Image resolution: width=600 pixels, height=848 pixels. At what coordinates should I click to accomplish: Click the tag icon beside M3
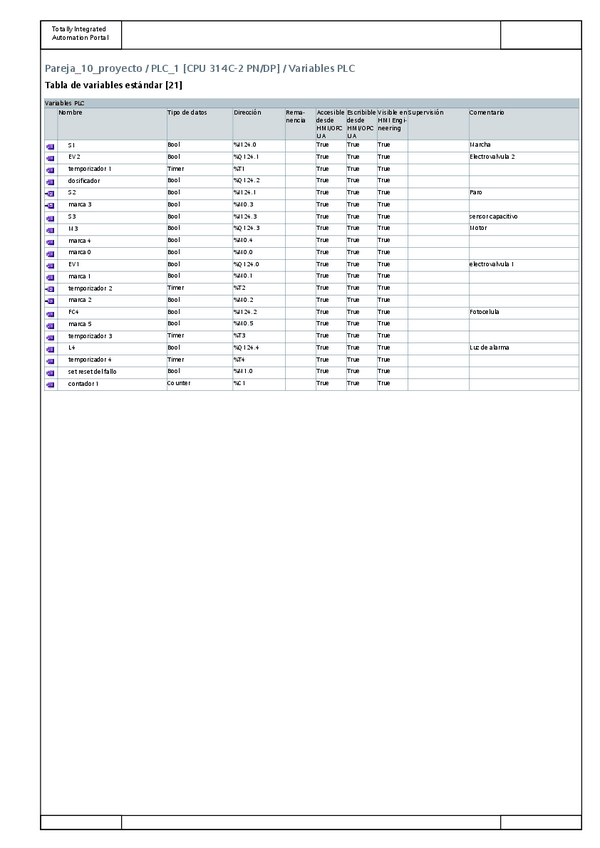[50, 230]
